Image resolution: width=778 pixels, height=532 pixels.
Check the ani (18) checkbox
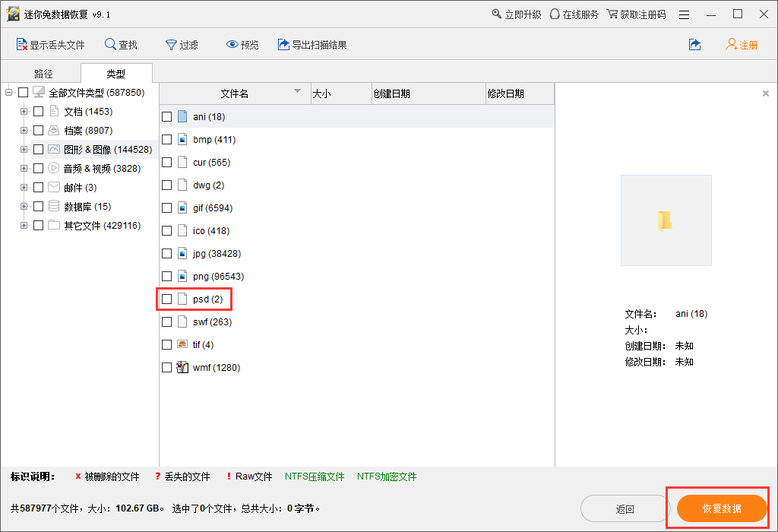(166, 116)
